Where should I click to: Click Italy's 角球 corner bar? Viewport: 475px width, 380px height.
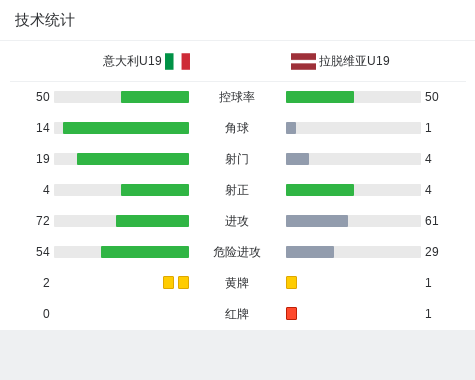[x=122, y=128]
